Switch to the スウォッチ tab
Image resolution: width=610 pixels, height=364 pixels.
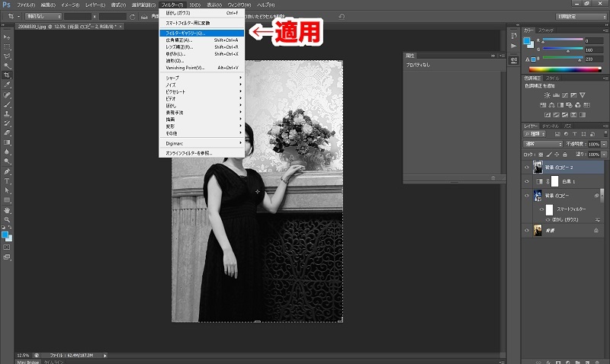coord(546,30)
